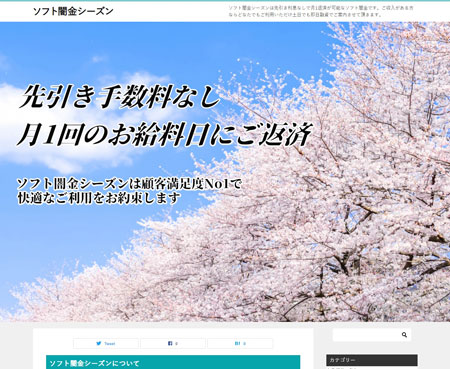The height and width of the screenshot is (369, 450).
Task: Click the site description text in header
Action: tap(321, 11)
